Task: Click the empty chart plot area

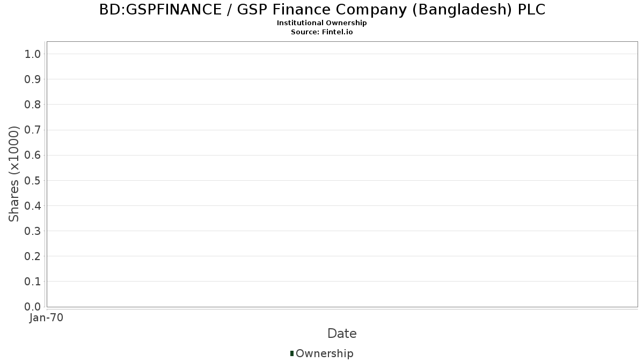Action: 342,174
